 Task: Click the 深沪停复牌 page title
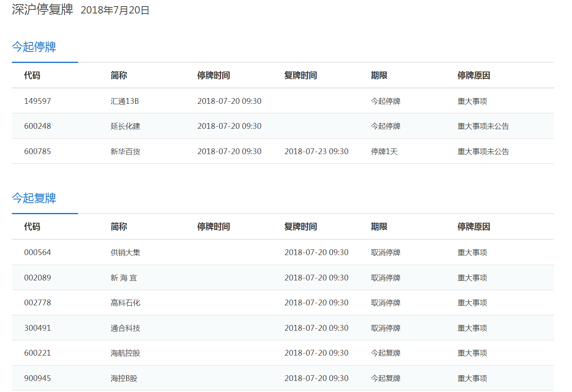(42, 9)
